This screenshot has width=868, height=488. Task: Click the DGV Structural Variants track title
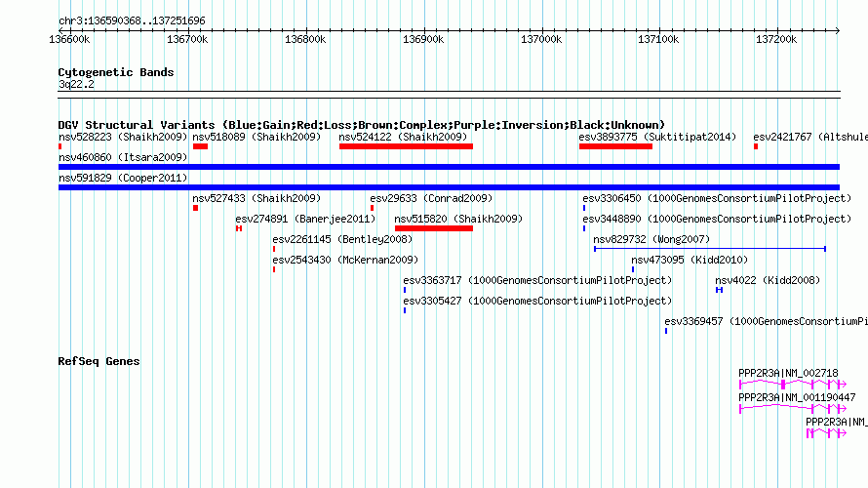362,125
